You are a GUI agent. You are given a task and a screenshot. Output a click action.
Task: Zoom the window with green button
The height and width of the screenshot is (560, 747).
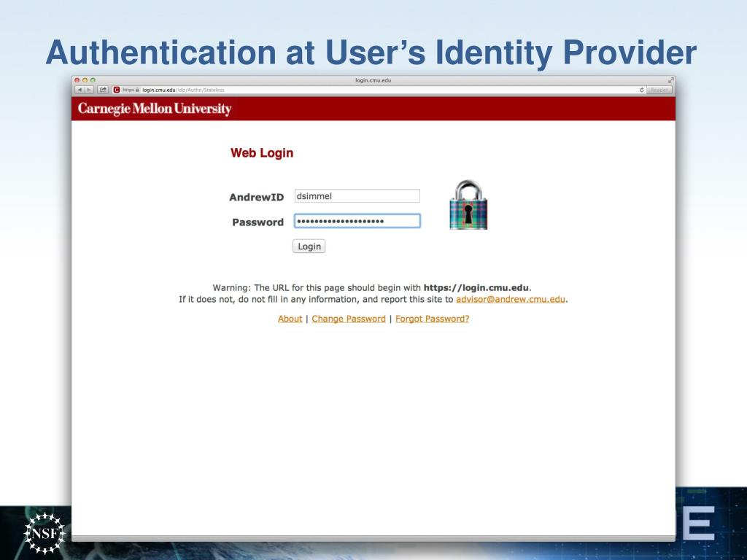click(93, 80)
